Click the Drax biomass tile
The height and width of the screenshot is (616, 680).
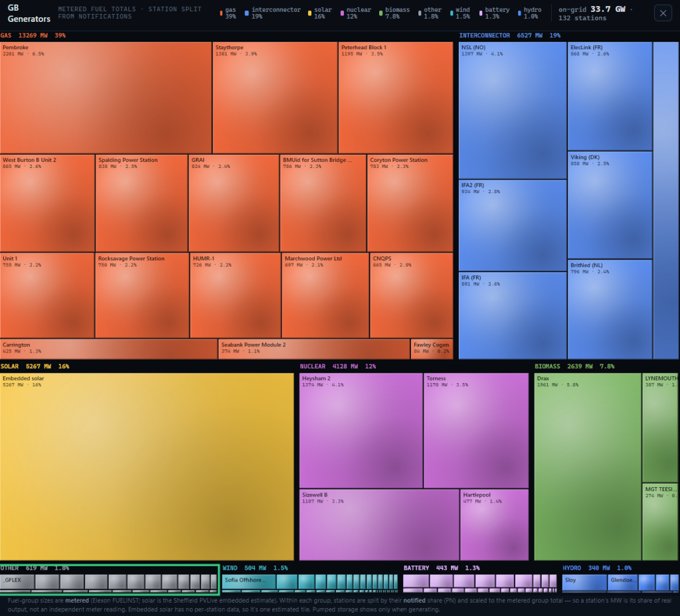pos(588,467)
